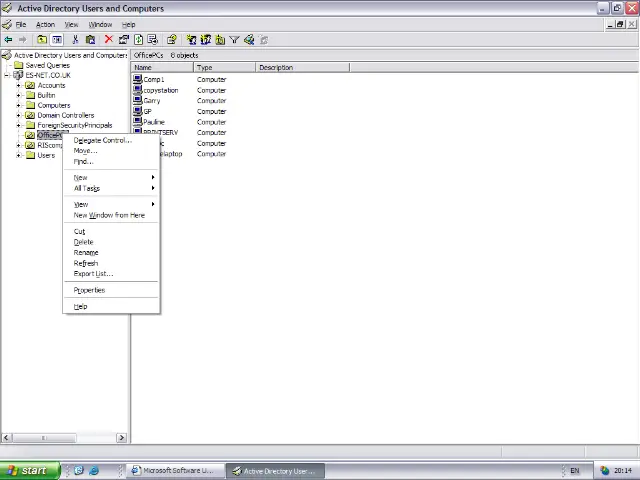Viewport: 640px width, 480px height.
Task: Open the Action menu
Action: click(45, 24)
